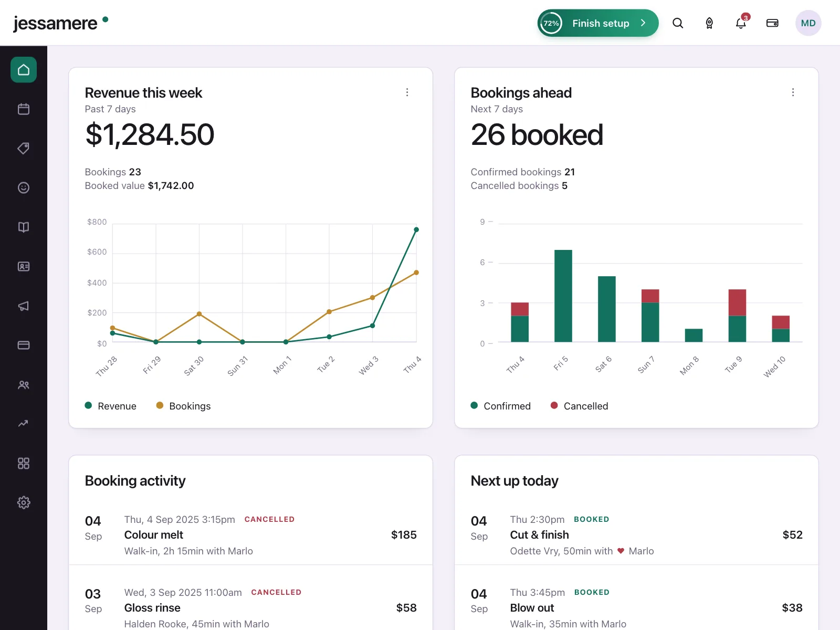The width and height of the screenshot is (840, 630).
Task: Open the price tag sidebar icon
Action: tap(24, 149)
